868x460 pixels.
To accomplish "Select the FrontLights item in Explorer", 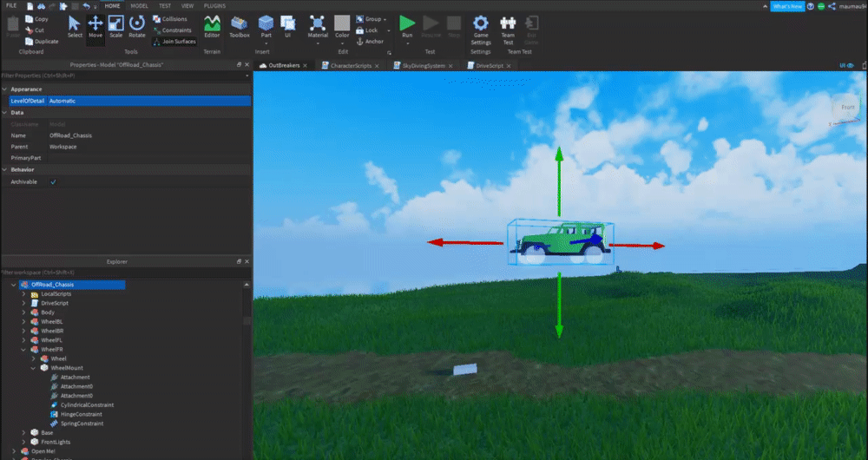I will [56, 442].
